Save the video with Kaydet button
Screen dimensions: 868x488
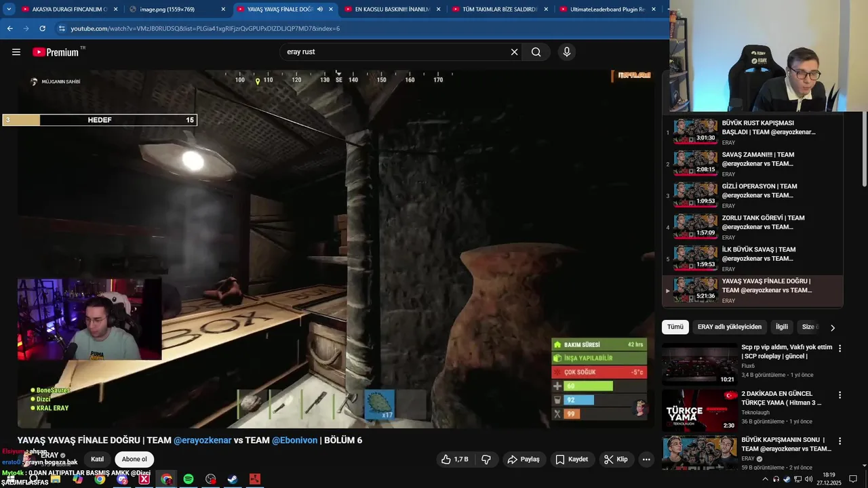[x=572, y=460]
